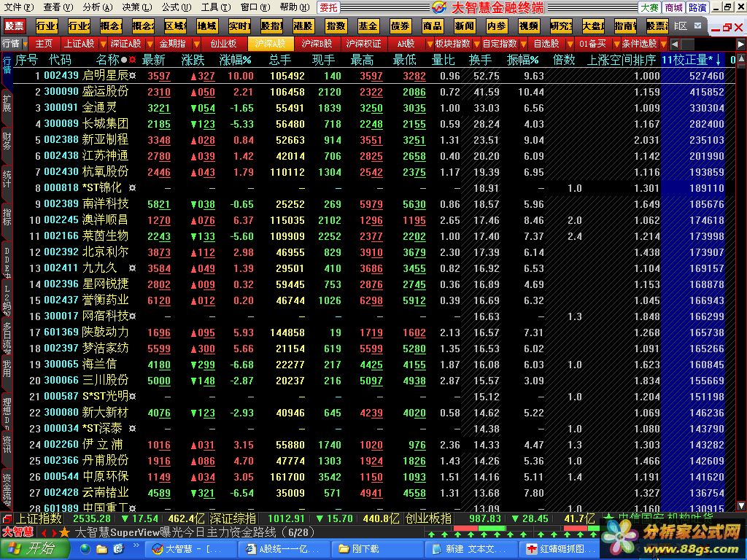
Task: Click the info marker next to 九九久
Action: click(x=133, y=268)
